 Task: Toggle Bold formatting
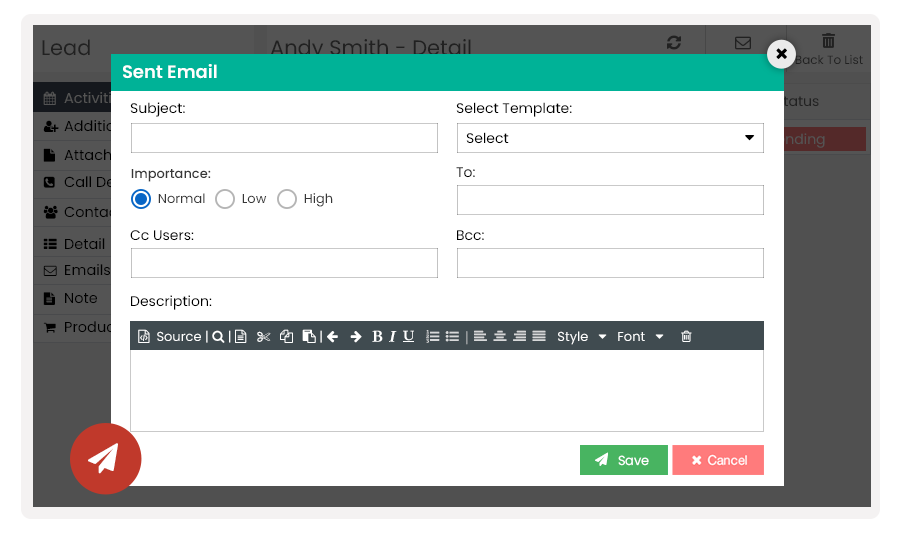pos(377,336)
